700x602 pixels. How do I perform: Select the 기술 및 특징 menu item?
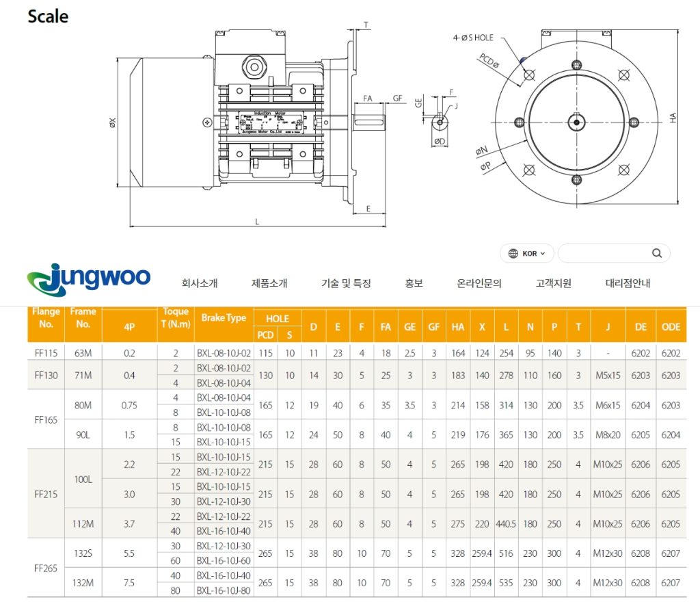pyautogui.click(x=346, y=283)
